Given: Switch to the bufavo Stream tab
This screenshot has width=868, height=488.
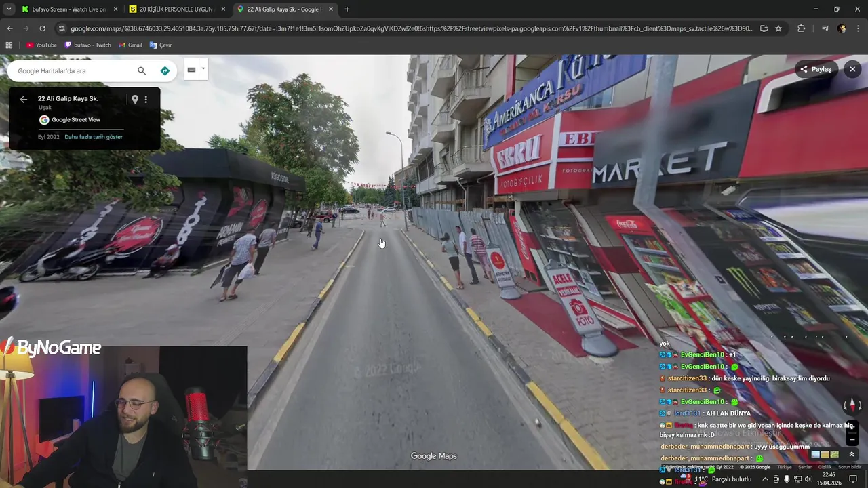Looking at the screenshot, I should (x=68, y=9).
